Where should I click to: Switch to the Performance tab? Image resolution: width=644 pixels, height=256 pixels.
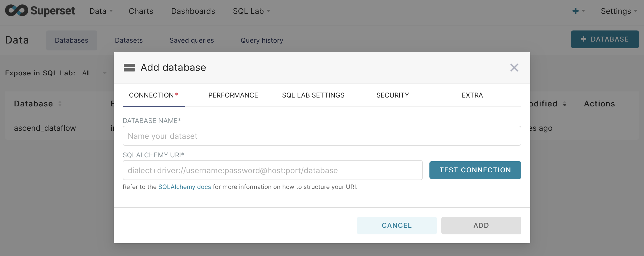(x=233, y=95)
